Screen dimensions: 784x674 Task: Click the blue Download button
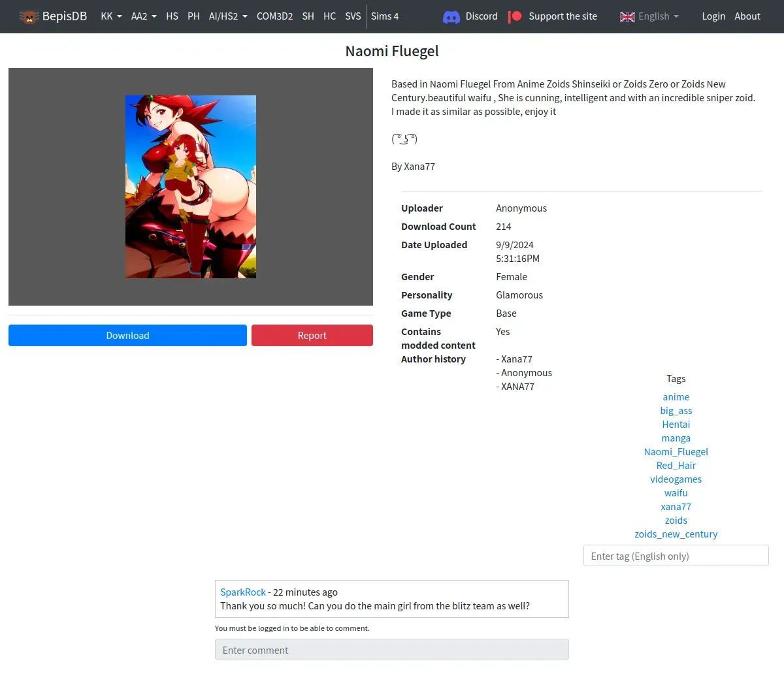point(127,335)
